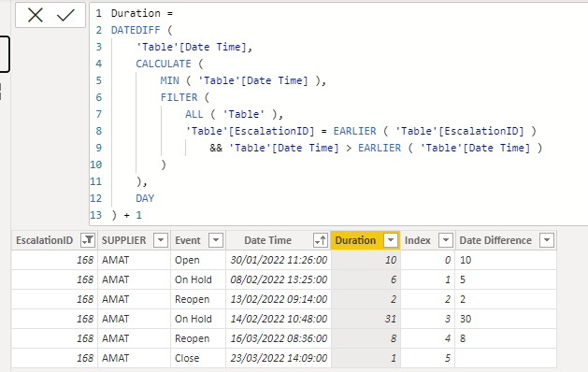
Task: Open the SUPPLIER column dropdown
Action: click(x=161, y=240)
